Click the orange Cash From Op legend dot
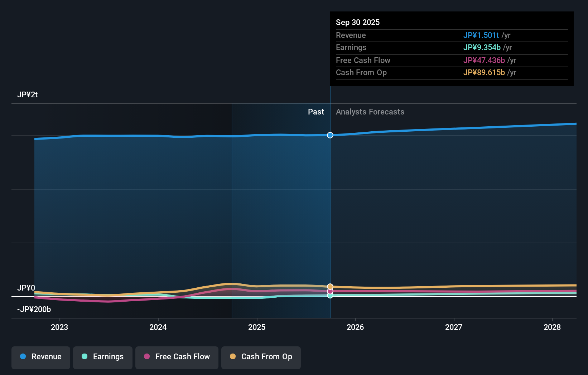Viewport: 588px width, 375px height. (232, 356)
